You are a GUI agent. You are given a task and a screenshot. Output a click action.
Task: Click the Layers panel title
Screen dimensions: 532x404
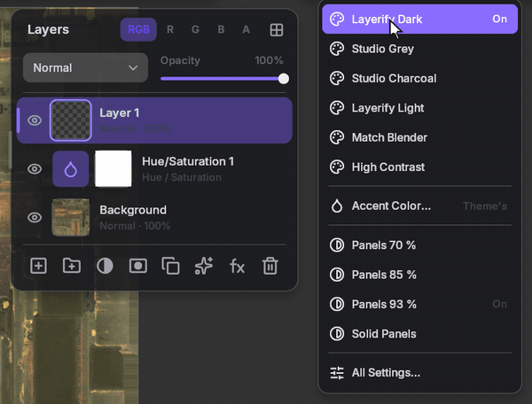[48, 29]
